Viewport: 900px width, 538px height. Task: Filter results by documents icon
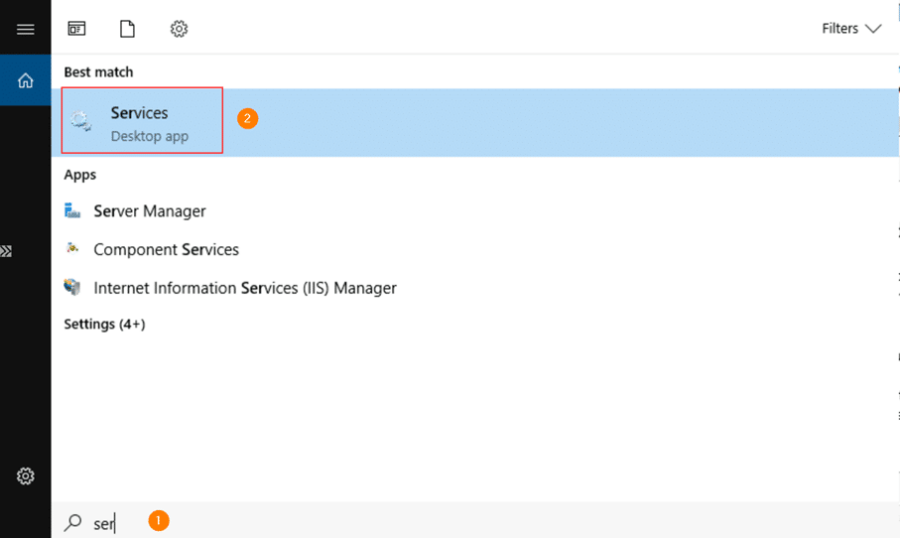[127, 28]
